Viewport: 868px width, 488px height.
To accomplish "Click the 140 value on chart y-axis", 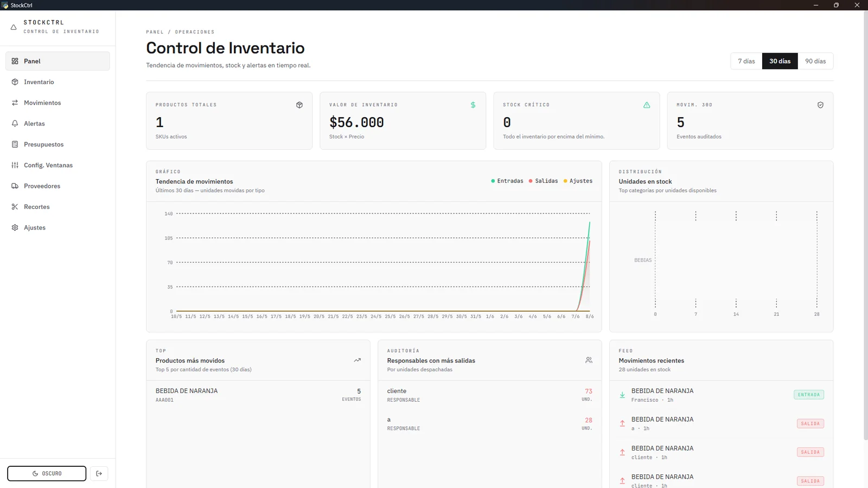I will click(169, 214).
